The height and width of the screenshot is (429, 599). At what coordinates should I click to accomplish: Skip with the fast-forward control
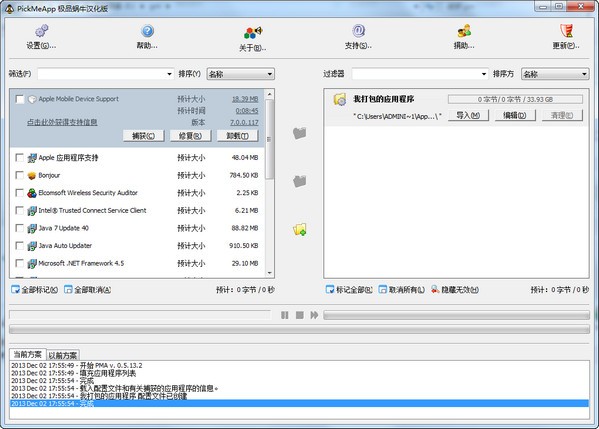click(x=314, y=315)
